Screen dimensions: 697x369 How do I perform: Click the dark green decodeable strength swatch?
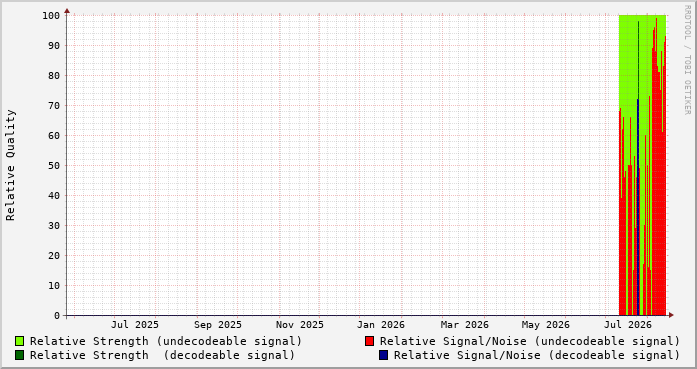click(x=19, y=355)
